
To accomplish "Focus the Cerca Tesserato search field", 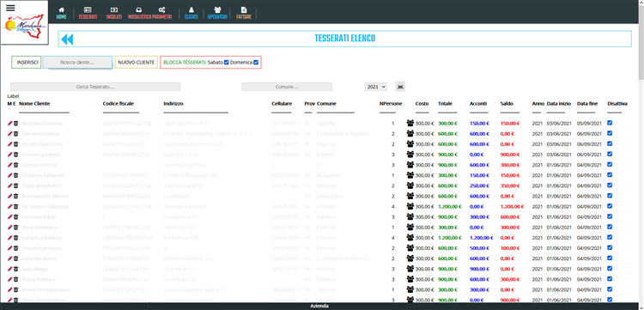I will pyautogui.click(x=95, y=87).
